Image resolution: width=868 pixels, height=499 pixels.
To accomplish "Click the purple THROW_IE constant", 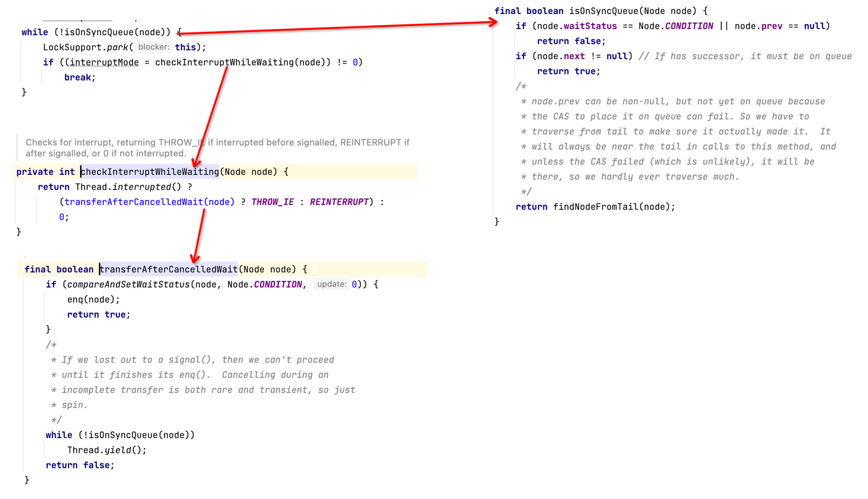I will 272,202.
